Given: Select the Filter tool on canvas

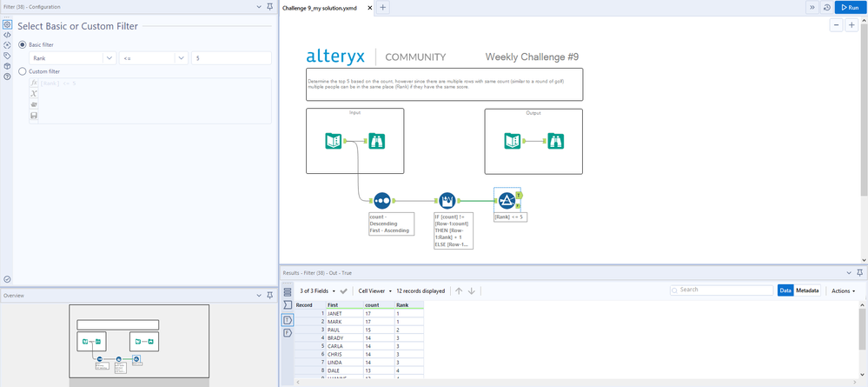Looking at the screenshot, I should tap(505, 200).
